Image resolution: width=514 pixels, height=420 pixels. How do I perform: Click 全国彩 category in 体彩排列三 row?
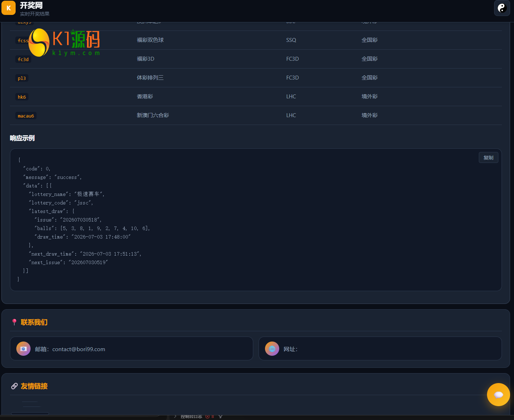[369, 78]
